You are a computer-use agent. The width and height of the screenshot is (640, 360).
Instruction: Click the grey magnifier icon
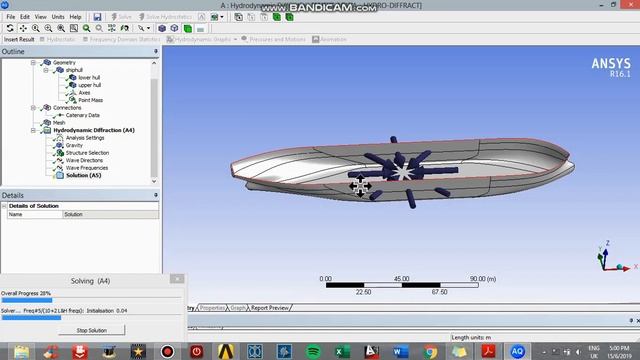[x=99, y=28]
